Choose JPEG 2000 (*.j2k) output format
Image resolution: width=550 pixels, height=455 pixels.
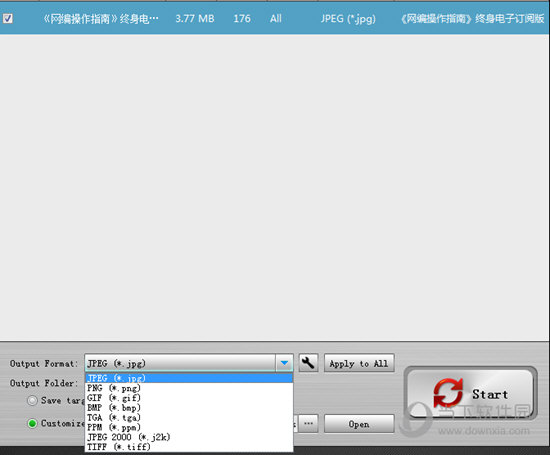[189, 437]
